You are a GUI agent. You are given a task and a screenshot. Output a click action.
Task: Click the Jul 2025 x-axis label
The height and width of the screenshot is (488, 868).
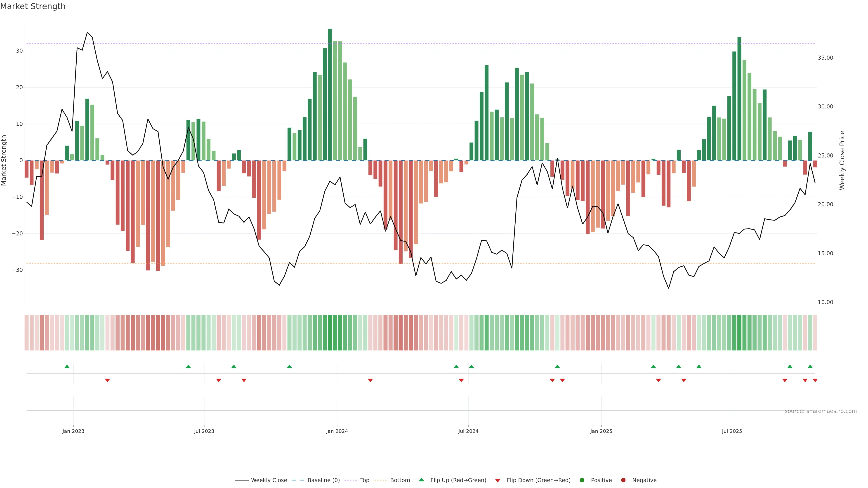tap(731, 431)
